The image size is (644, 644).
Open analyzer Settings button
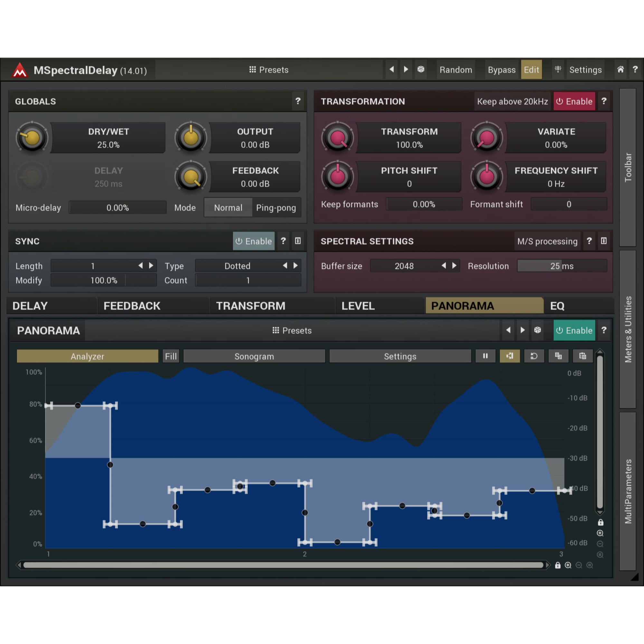coord(400,356)
